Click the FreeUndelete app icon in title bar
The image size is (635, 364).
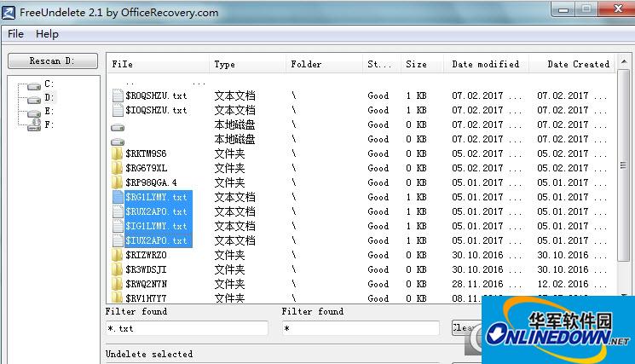point(9,12)
